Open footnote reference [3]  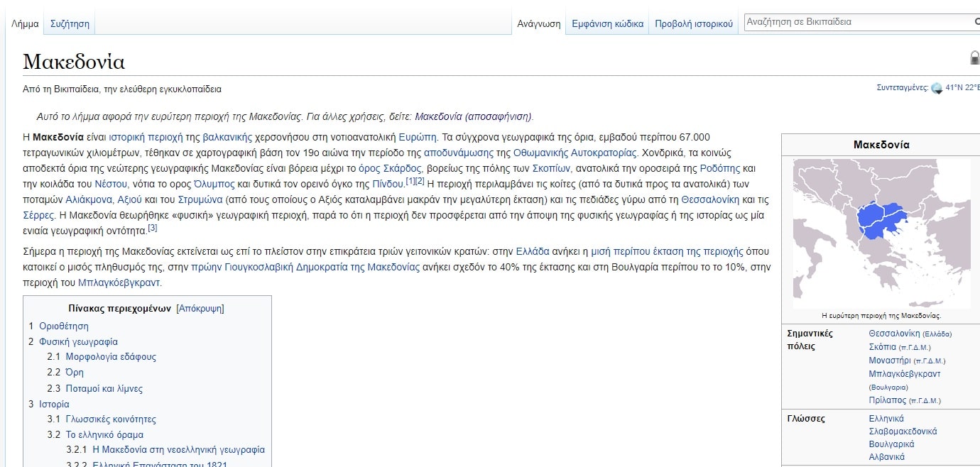tap(153, 228)
